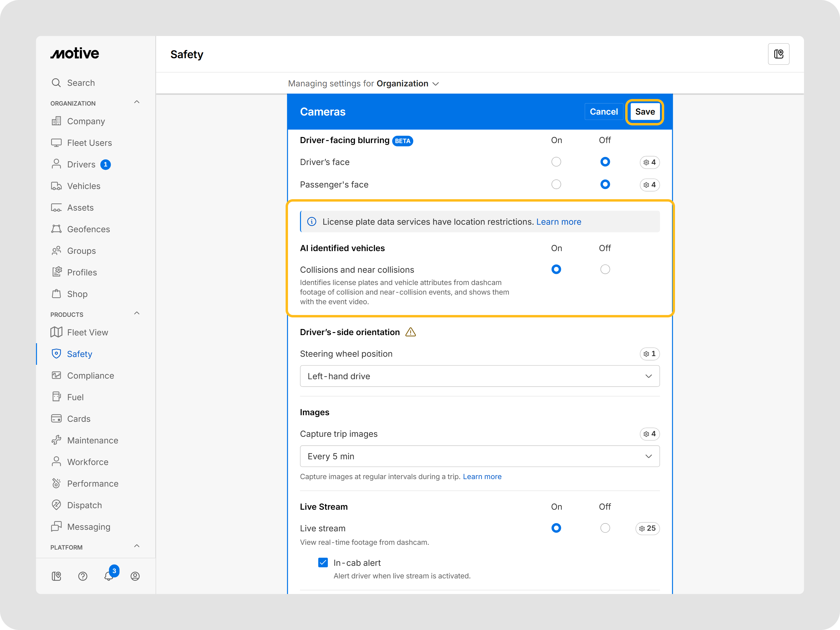This screenshot has height=630, width=840.
Task: Open Learn more about capture trip images
Action: [482, 476]
